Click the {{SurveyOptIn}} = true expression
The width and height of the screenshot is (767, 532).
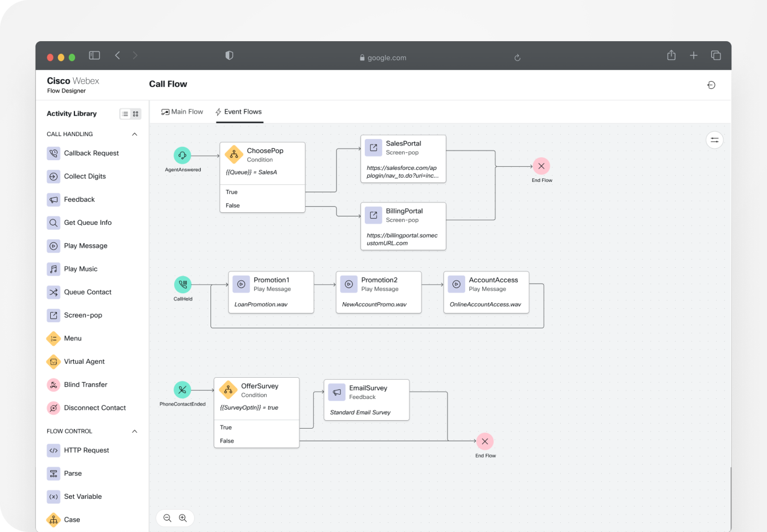pyautogui.click(x=249, y=407)
